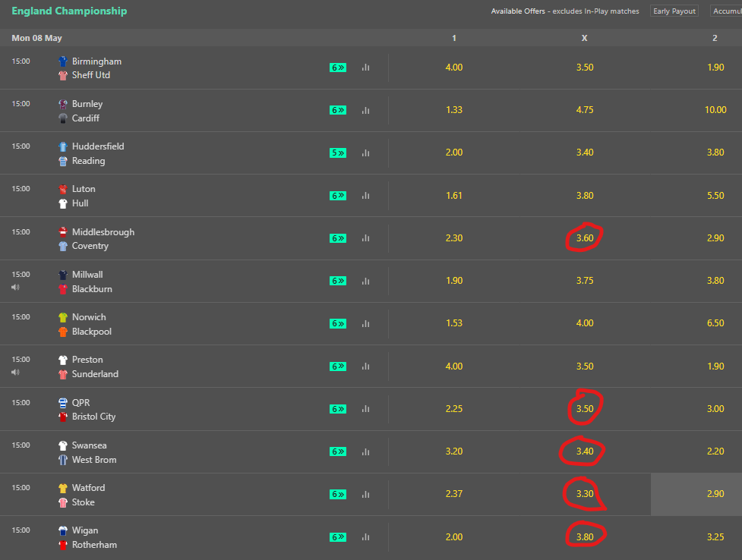742x560 pixels.
Task: Click audio speaker icon under Millwall match time
Action: (x=16, y=287)
